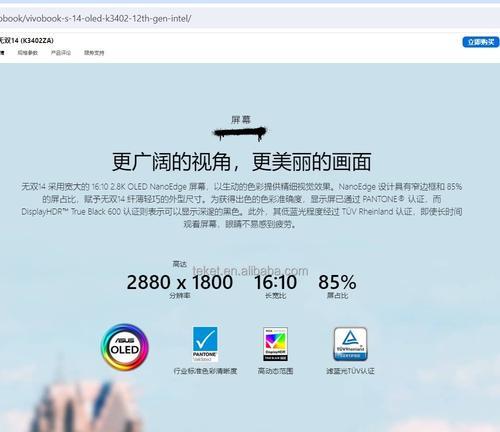Viewport: 500px width, 432px height.
Task: Click the 滤蓝光TÜV认证 caption
Action: 350,371
